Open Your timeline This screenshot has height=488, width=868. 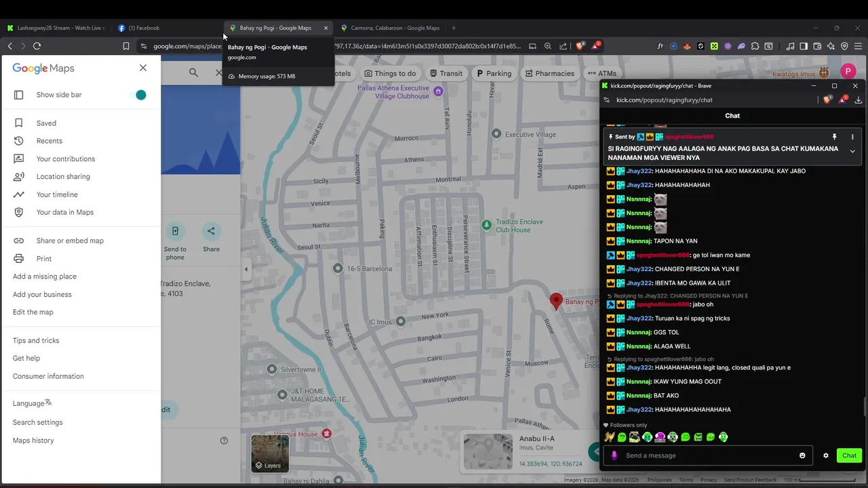pos(57,195)
